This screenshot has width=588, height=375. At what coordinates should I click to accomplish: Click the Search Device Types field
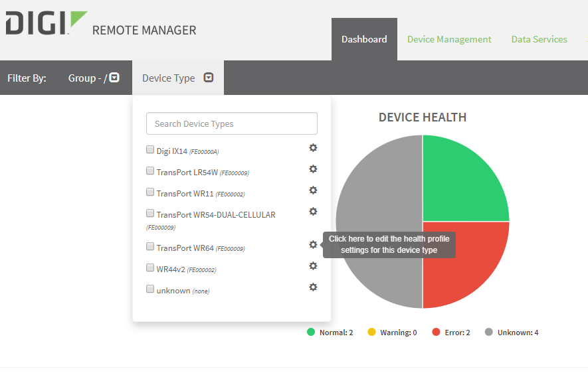[232, 123]
